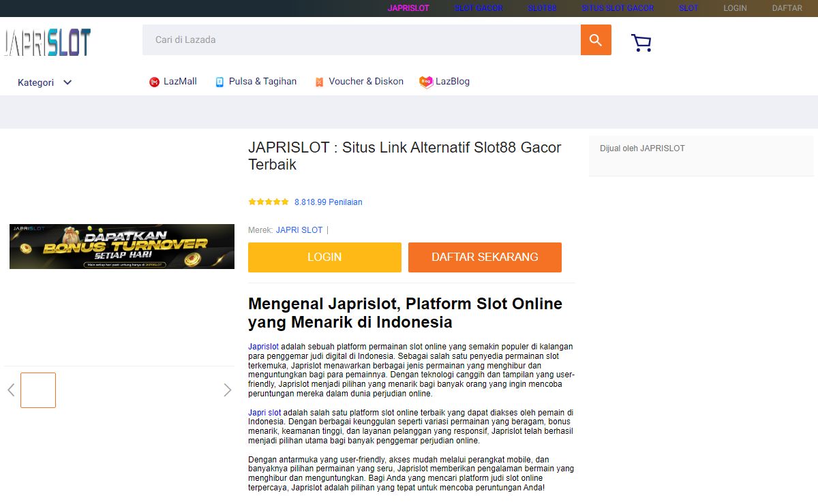Click the Cari di Lazada search field
The width and height of the screenshot is (818, 504).
coord(361,40)
